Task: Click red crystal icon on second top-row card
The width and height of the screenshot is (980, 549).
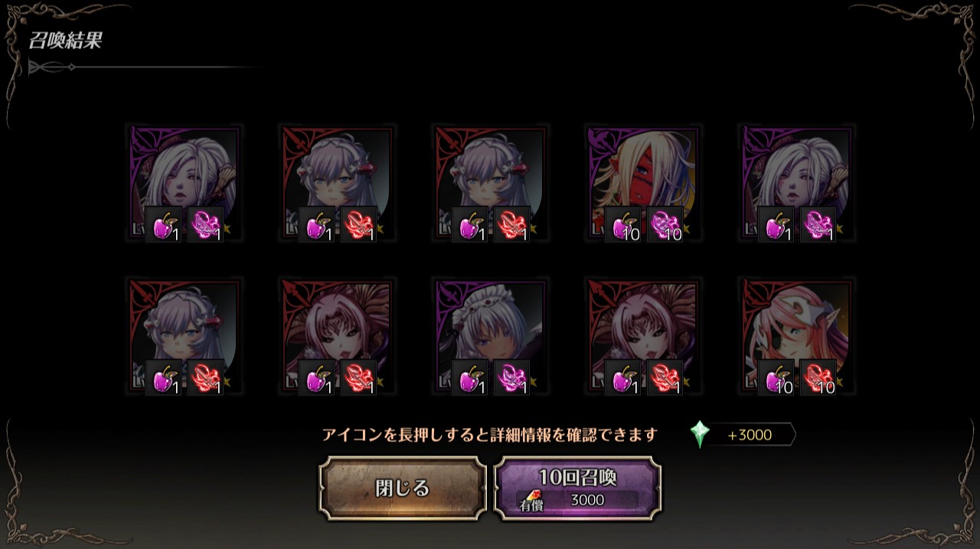Action: pos(359,225)
